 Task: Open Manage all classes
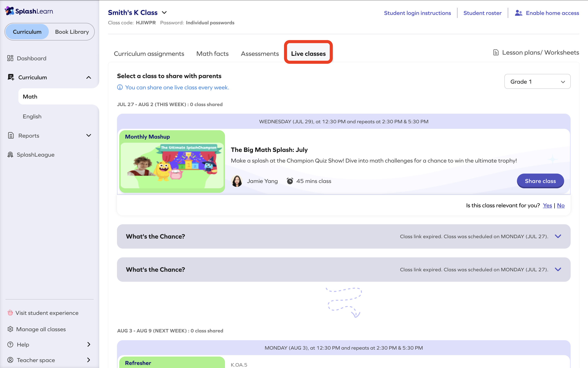point(41,329)
